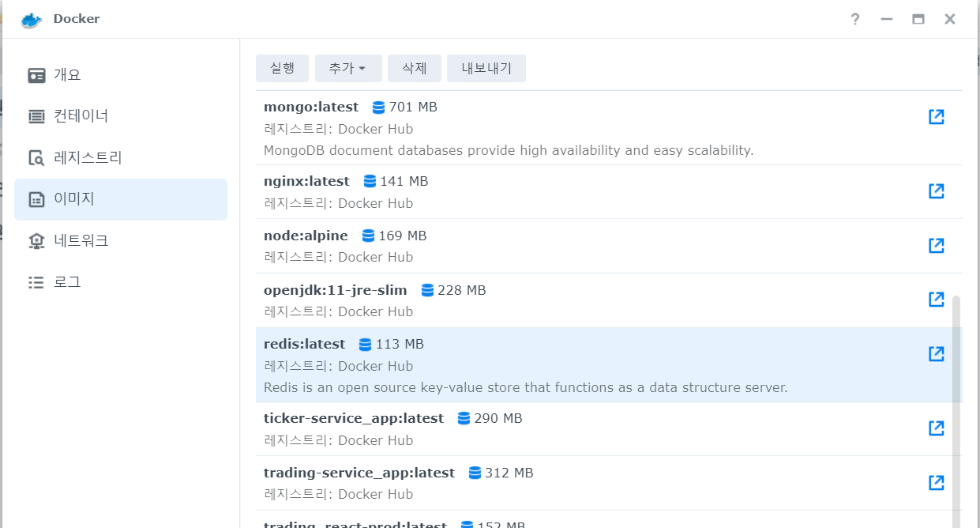980x528 pixels.
Task: Select the mongo:latest image name
Action: pyautogui.click(x=311, y=107)
